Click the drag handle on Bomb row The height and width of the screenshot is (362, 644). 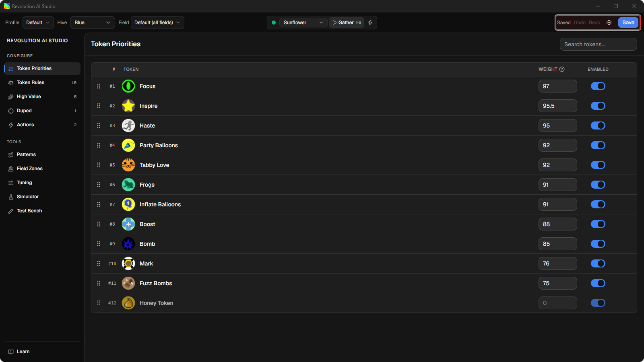click(x=99, y=244)
